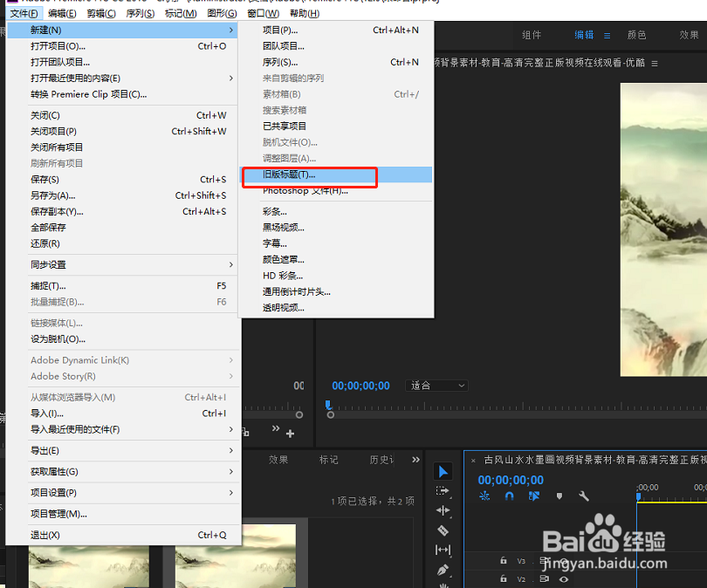Click 保存(S) in the File menu
Screen dimensions: 707x588
pyautogui.click(x=124, y=180)
